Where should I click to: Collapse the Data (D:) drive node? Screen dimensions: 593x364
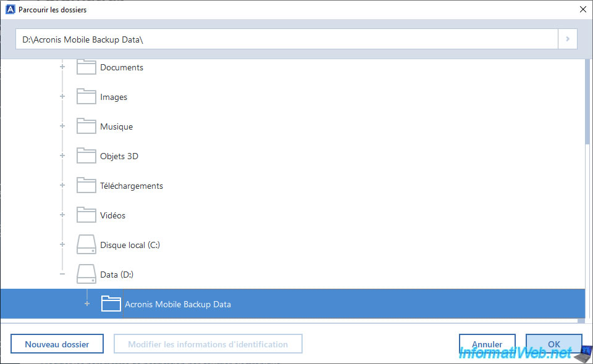[x=62, y=274]
